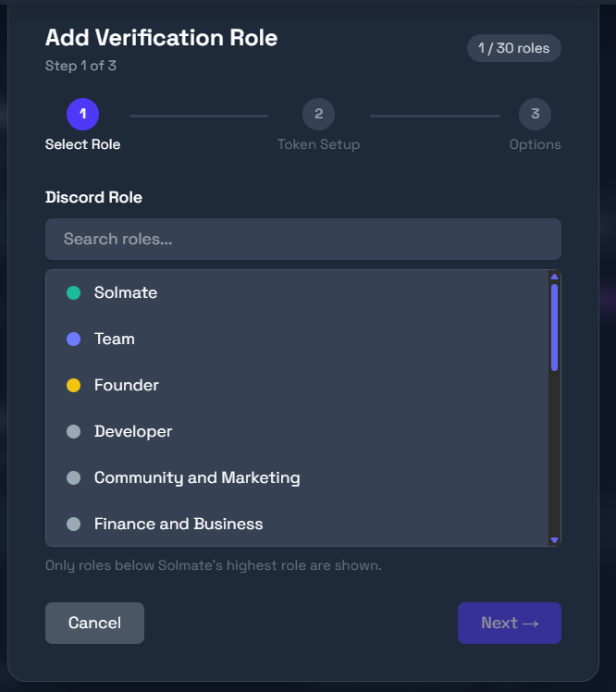Select Finance and Business role
Screen dimensions: 616x692
coord(179,525)
